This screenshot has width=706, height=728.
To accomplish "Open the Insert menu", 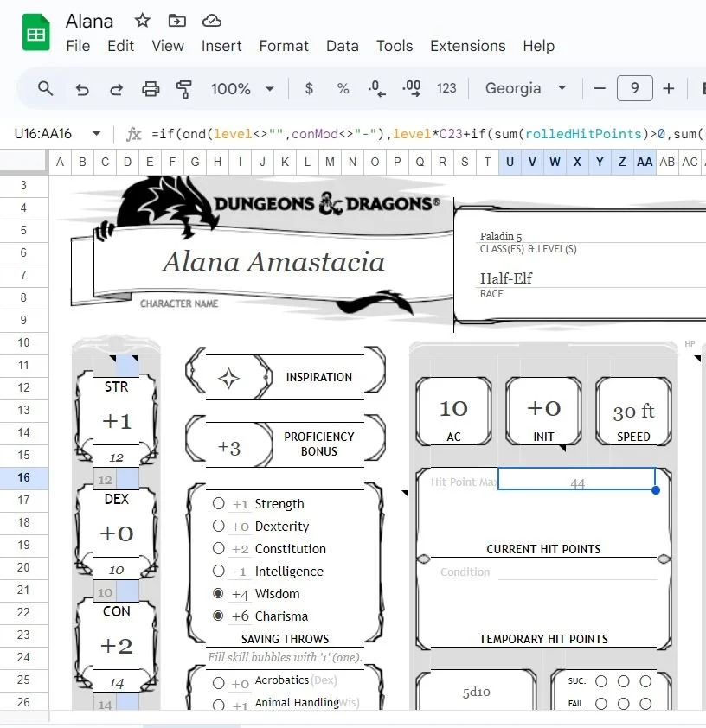I will click(221, 46).
